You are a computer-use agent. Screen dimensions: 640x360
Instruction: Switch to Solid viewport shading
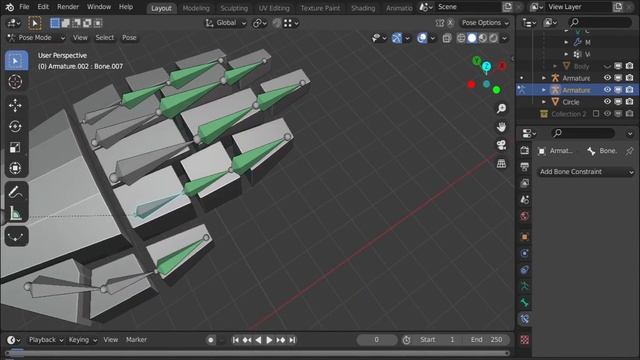click(x=472, y=38)
